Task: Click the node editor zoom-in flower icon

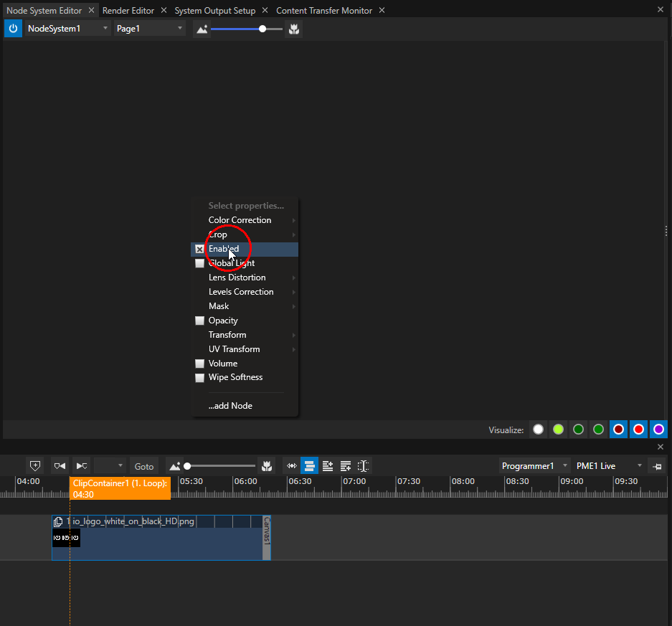Action: point(293,29)
